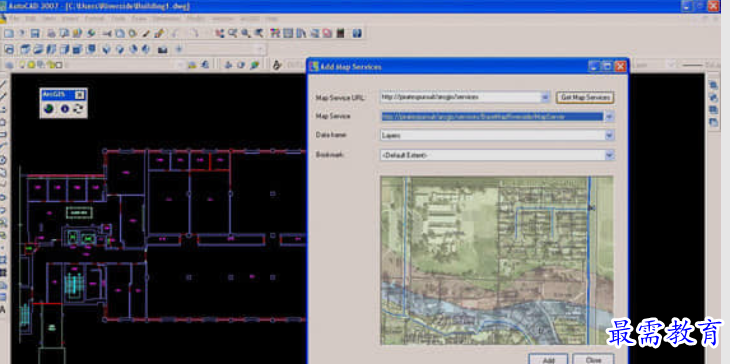Image resolution: width=730 pixels, height=364 pixels.
Task: Toggle the layer on/off lightbulb
Action: point(22,65)
